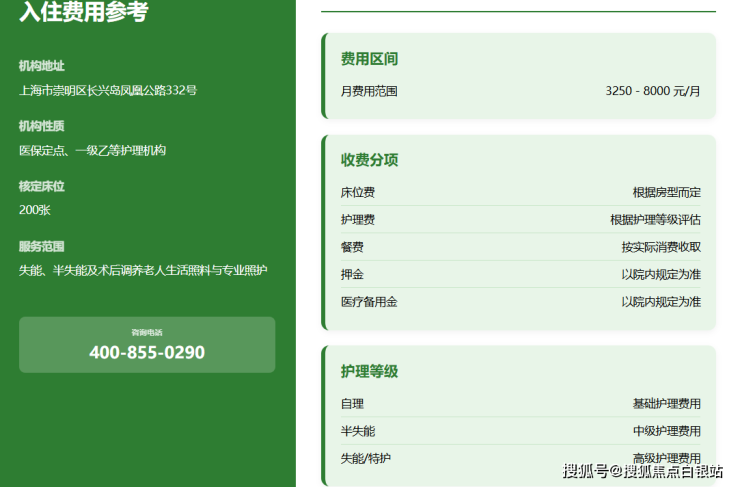This screenshot has height=487, width=740.
Task: Select the 失能、半失能及术后调养 service description
Action: pyautogui.click(x=143, y=270)
